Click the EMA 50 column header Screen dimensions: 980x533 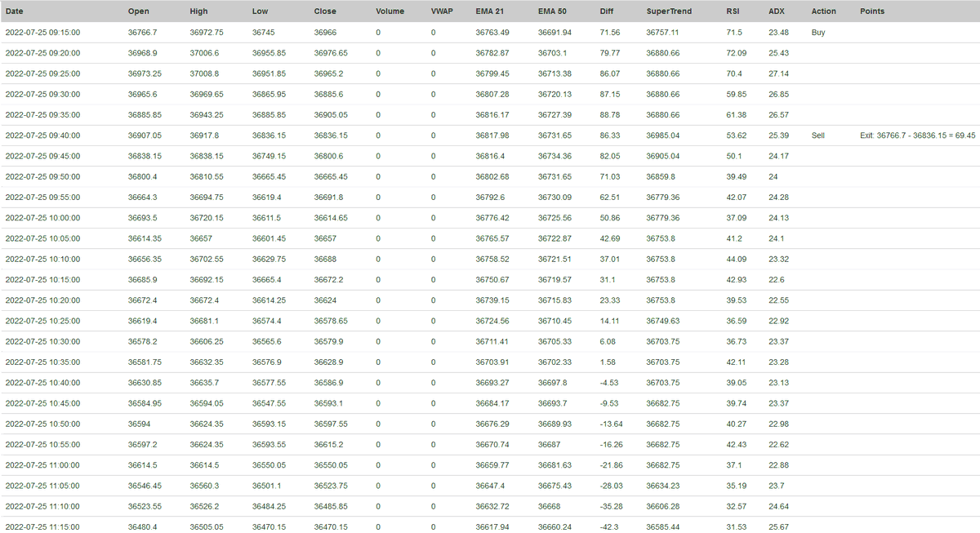pyautogui.click(x=553, y=11)
